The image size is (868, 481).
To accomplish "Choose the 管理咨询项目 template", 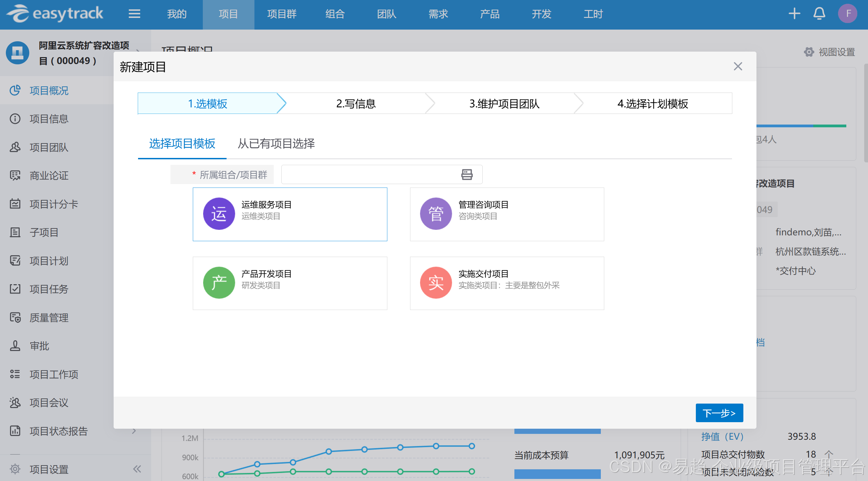I will [x=506, y=214].
